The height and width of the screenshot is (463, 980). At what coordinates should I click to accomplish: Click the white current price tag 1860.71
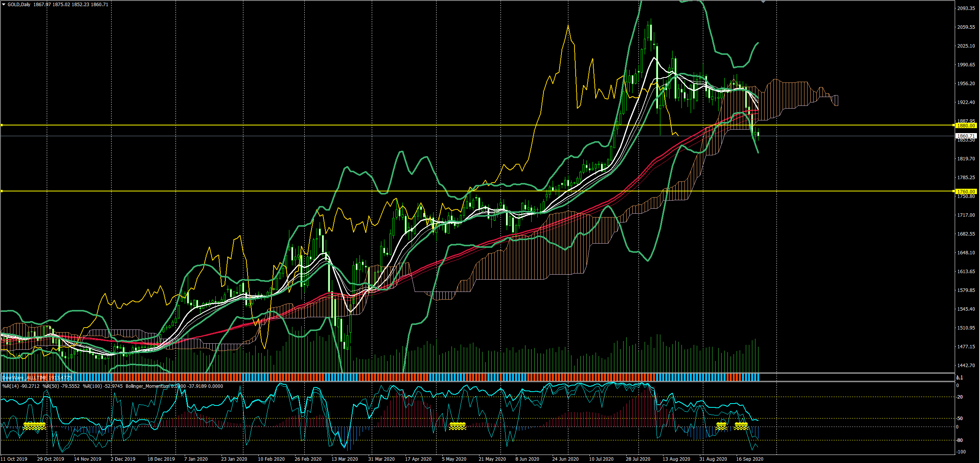tap(965, 136)
